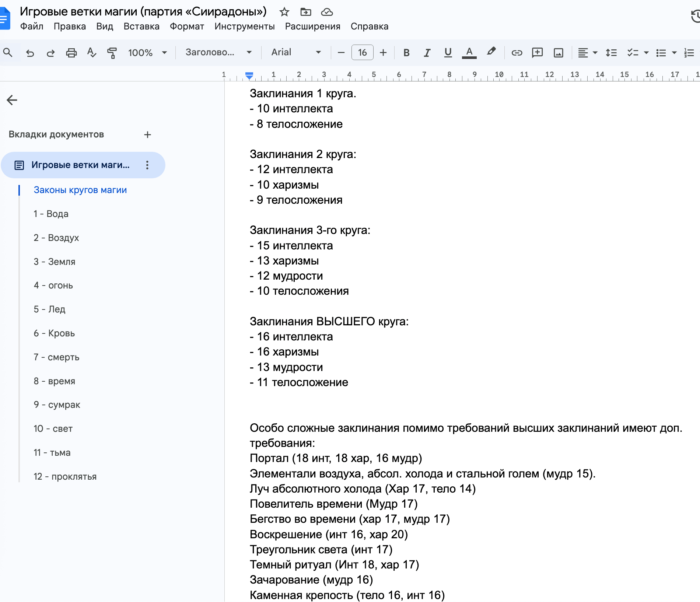Click the Add comment icon
This screenshot has height=602, width=700.
pos(537,53)
